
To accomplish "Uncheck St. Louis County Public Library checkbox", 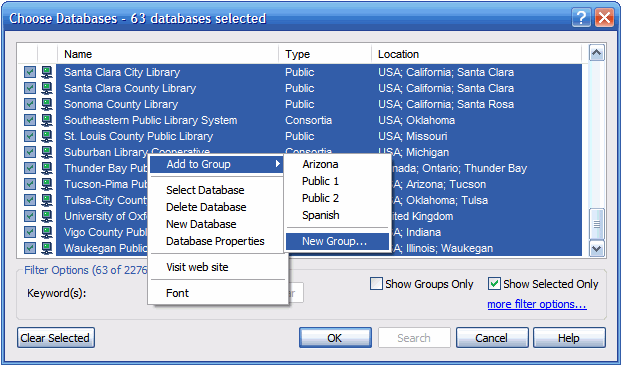I will point(30,136).
